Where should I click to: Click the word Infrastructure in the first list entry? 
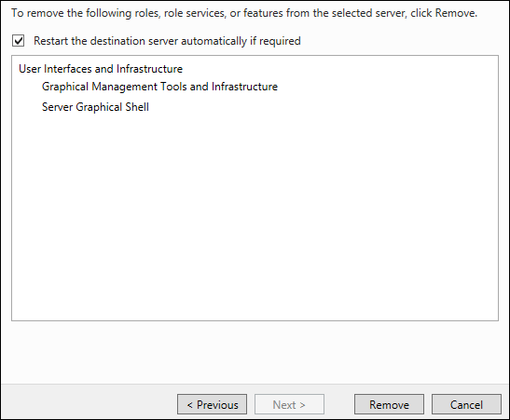[x=149, y=69]
